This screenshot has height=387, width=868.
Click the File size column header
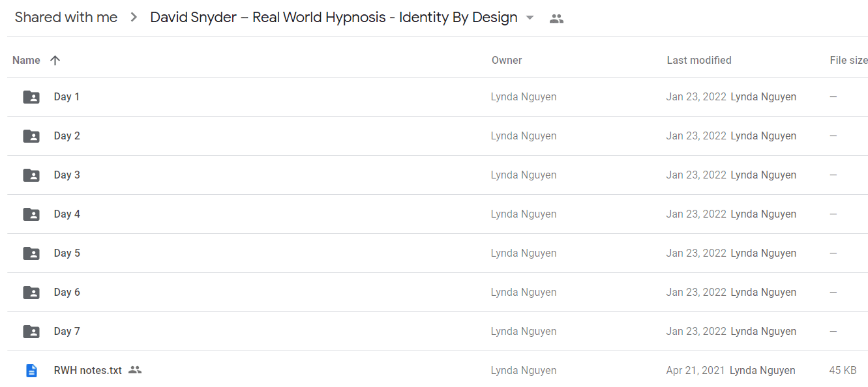[x=848, y=60]
